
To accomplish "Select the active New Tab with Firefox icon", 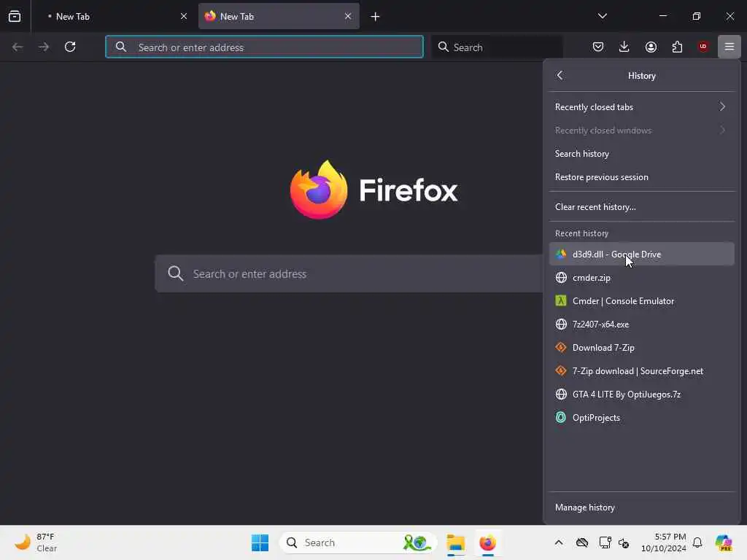I will click(279, 16).
